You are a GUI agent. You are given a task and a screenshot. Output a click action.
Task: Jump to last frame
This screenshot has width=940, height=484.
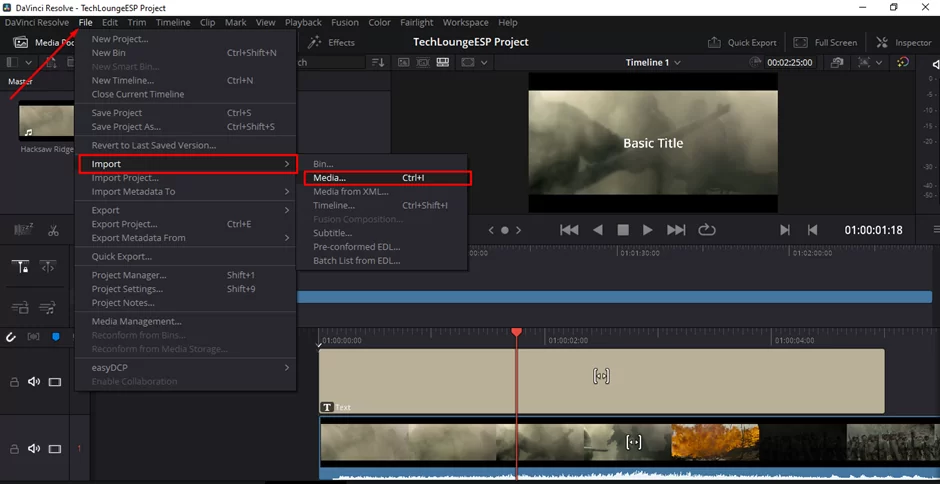click(676, 230)
